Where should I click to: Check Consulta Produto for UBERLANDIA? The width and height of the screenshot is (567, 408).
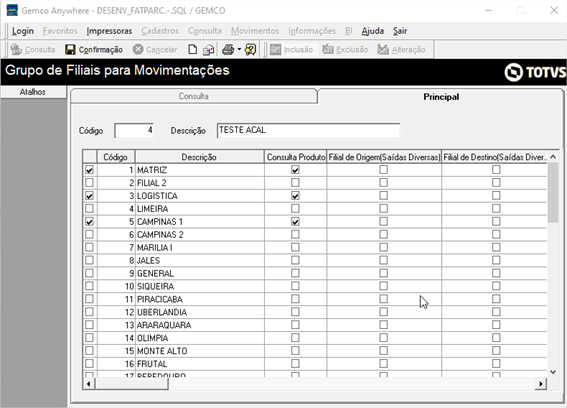tap(295, 312)
